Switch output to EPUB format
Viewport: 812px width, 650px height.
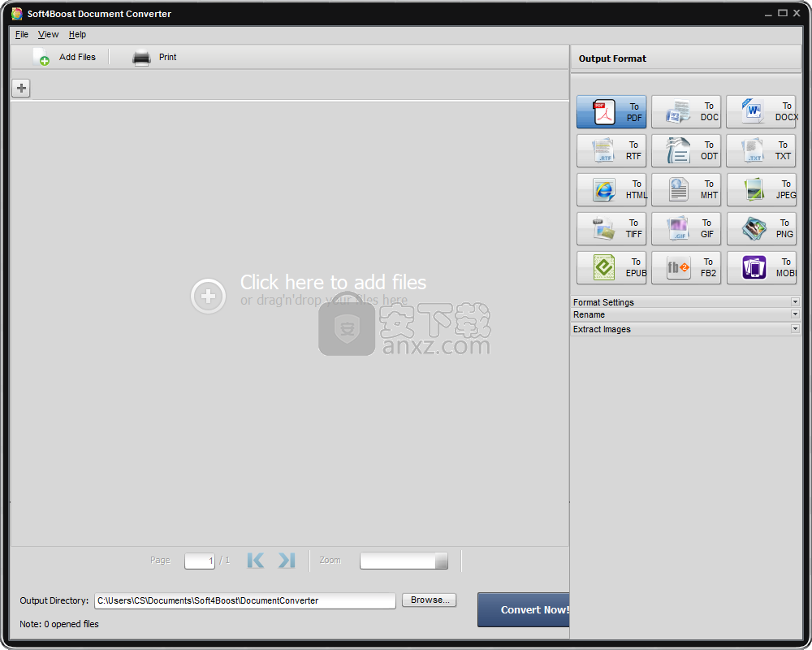pos(611,267)
